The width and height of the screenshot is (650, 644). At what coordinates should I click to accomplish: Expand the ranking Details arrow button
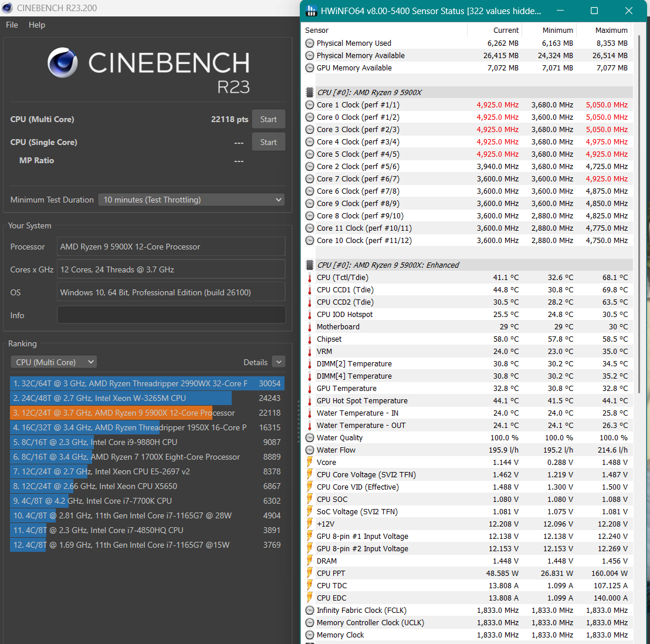pos(279,362)
